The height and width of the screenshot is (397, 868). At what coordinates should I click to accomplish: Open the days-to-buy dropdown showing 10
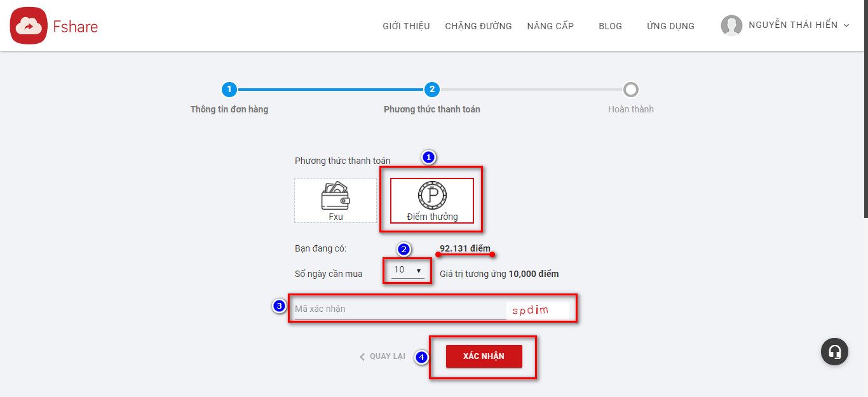coord(408,270)
